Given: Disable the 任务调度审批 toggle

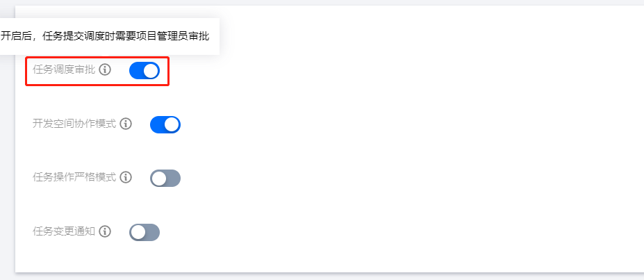Looking at the screenshot, I should [145, 70].
